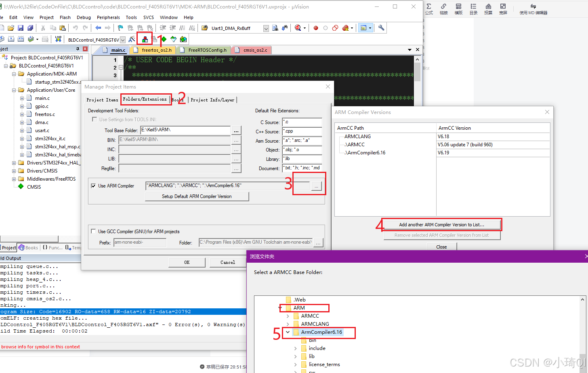Viewport: 588px width, 373px height.
Task: Collapse Application/User/Core group in project tree
Action: (14, 90)
